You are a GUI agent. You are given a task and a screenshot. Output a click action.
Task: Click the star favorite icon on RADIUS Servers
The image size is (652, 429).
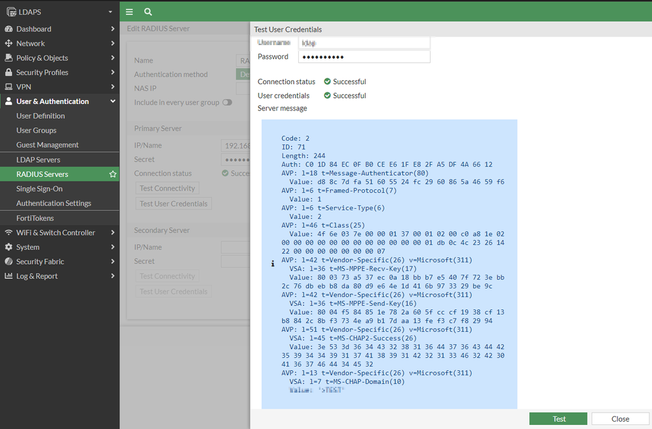[x=113, y=174]
